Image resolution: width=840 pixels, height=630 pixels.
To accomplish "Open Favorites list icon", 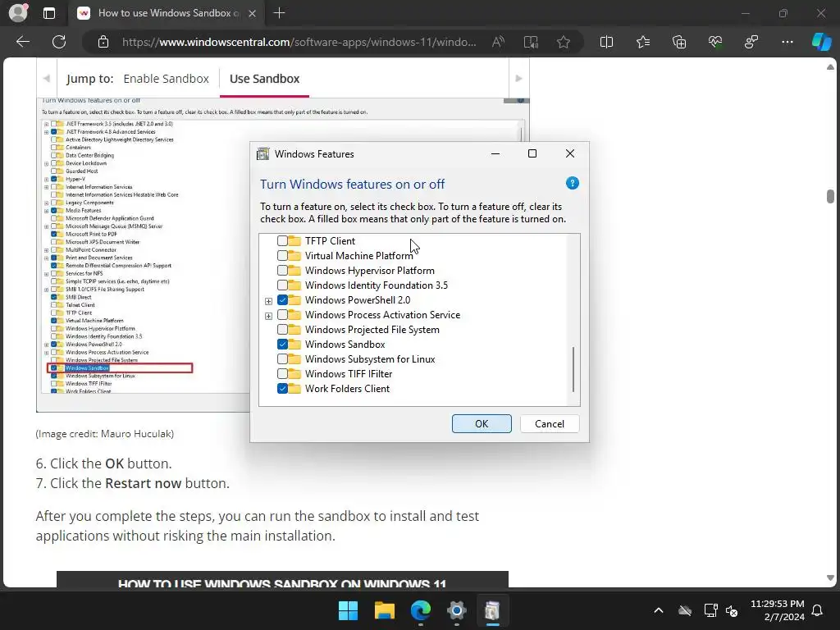I will coord(643,42).
